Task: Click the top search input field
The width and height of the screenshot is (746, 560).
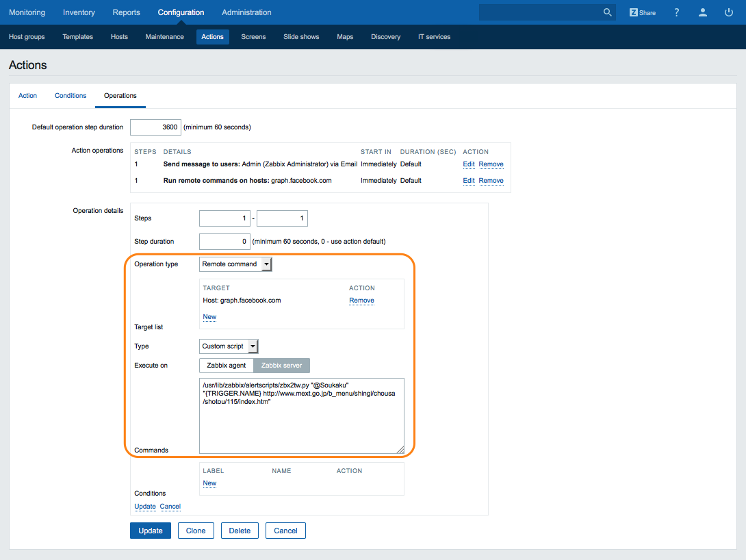Action: (540, 12)
